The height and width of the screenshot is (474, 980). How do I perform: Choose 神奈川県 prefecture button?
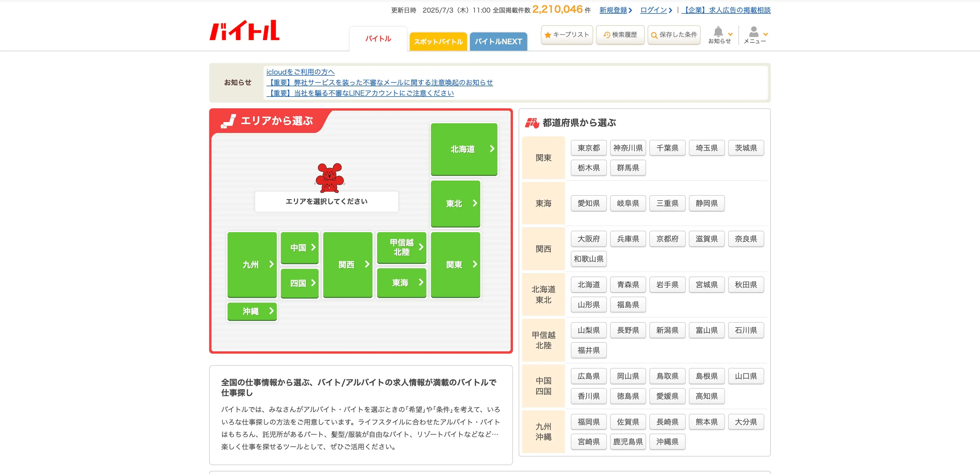(628, 148)
